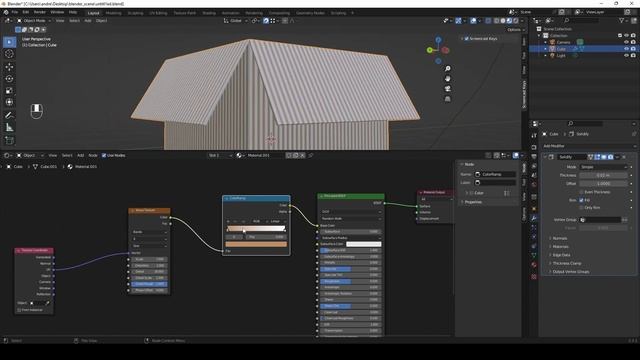Open Solidify Mode Simple dropdown

pos(603,167)
